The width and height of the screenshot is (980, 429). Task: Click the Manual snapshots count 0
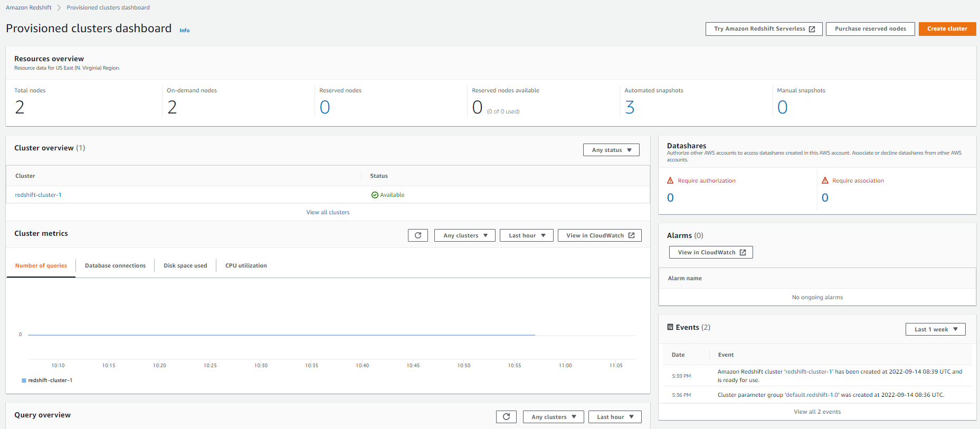point(782,108)
